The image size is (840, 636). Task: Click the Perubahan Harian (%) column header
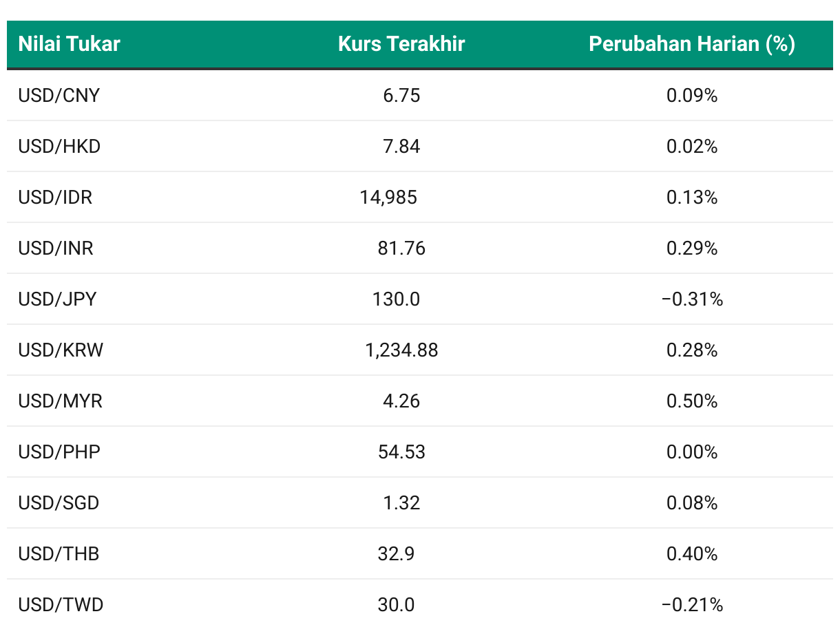(x=692, y=44)
